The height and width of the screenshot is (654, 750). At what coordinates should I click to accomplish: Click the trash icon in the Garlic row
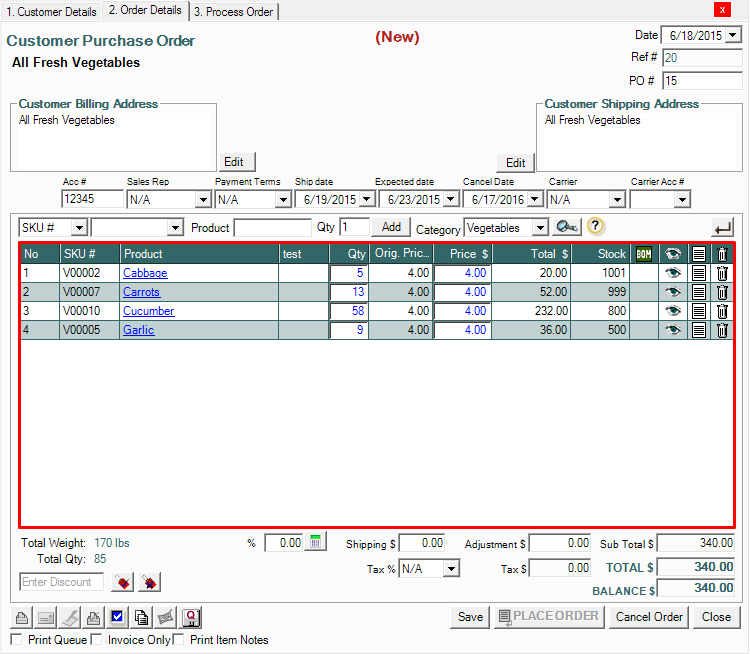click(x=722, y=330)
